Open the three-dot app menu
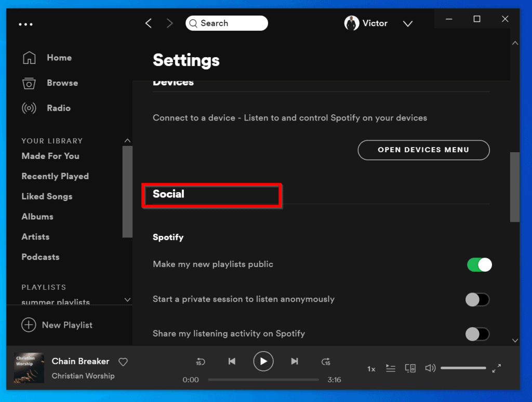 click(x=25, y=24)
